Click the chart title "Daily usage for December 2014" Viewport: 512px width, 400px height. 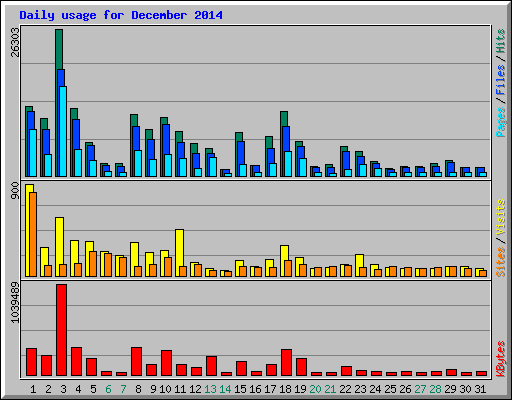[121, 15]
